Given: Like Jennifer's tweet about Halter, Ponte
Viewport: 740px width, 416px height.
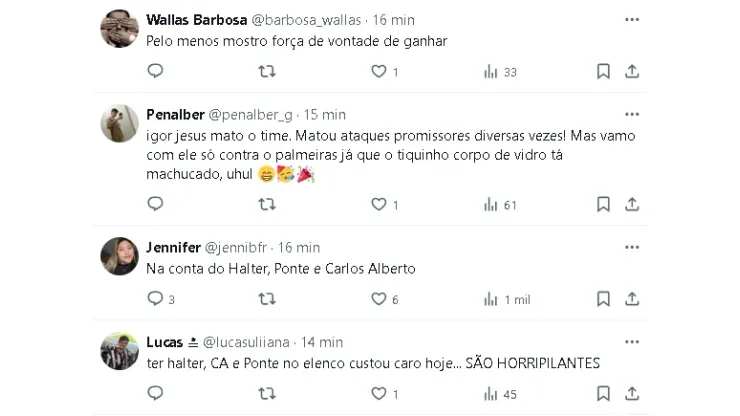Looking at the screenshot, I should click(x=379, y=299).
